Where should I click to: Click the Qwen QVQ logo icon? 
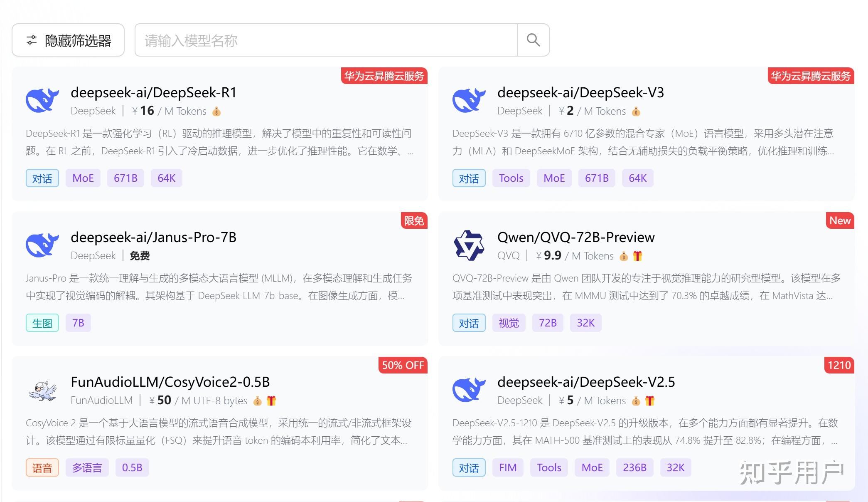pos(469,245)
